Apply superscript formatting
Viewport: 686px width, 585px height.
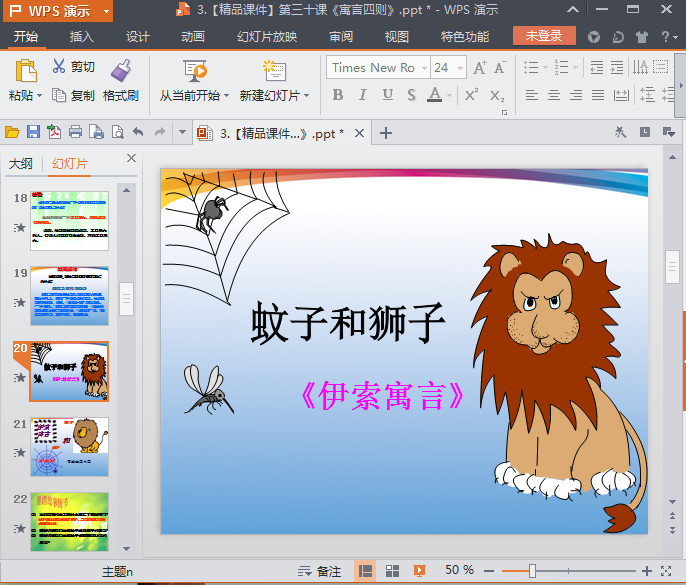471,95
